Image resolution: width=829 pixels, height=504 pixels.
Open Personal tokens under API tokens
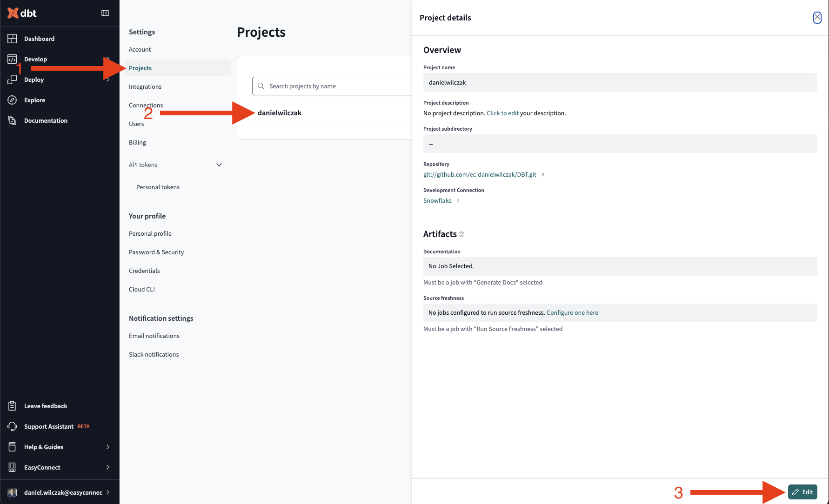[x=158, y=187]
